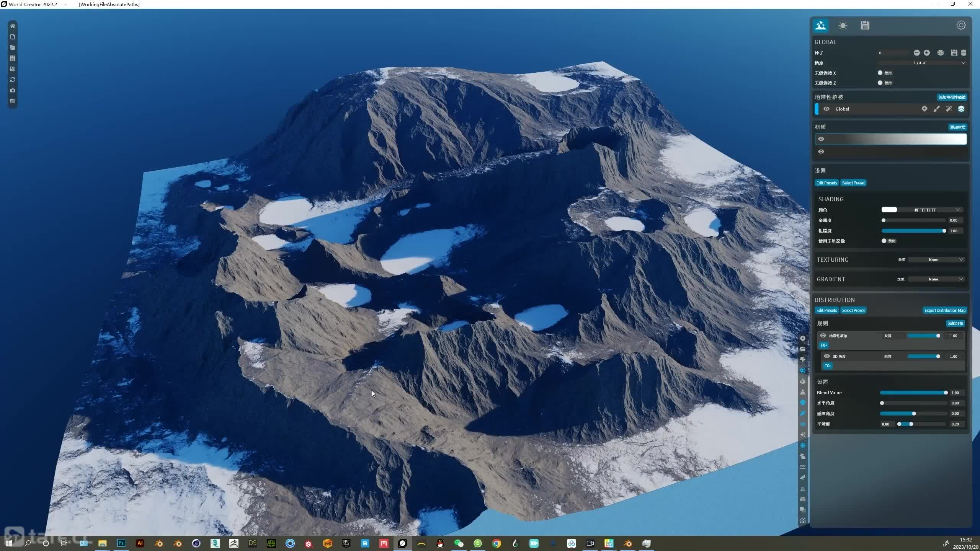Randomize seed with dice icon

point(941,53)
